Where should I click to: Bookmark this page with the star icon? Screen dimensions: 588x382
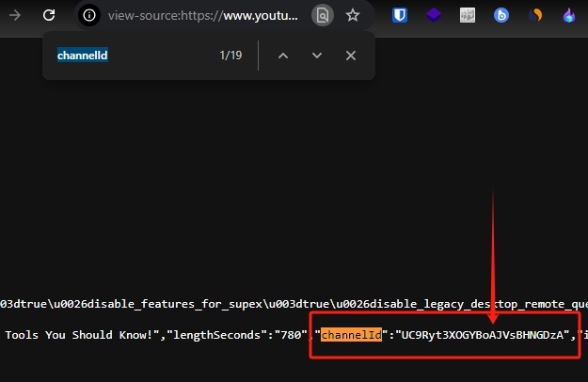click(353, 15)
